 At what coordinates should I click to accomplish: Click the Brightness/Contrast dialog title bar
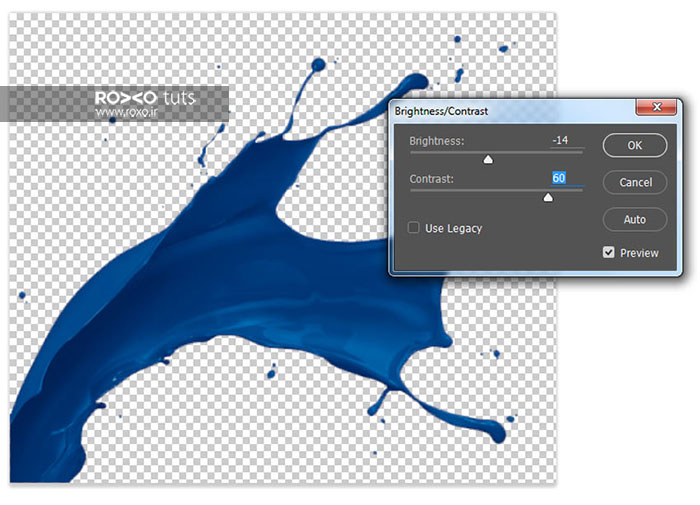tap(513, 111)
